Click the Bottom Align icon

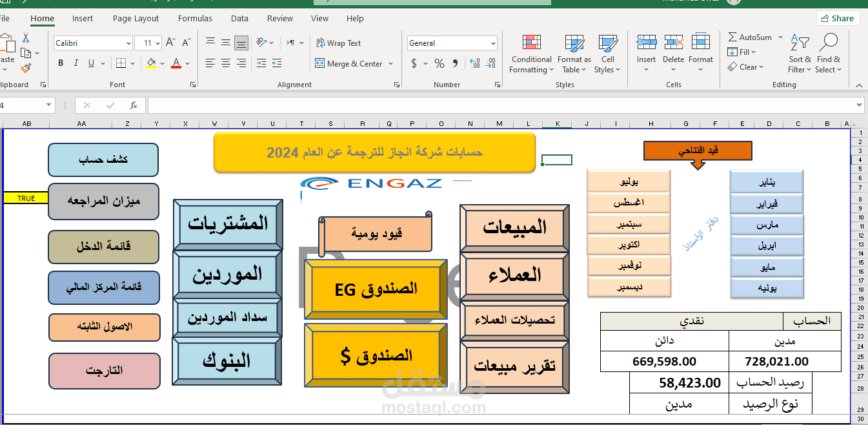point(241,43)
